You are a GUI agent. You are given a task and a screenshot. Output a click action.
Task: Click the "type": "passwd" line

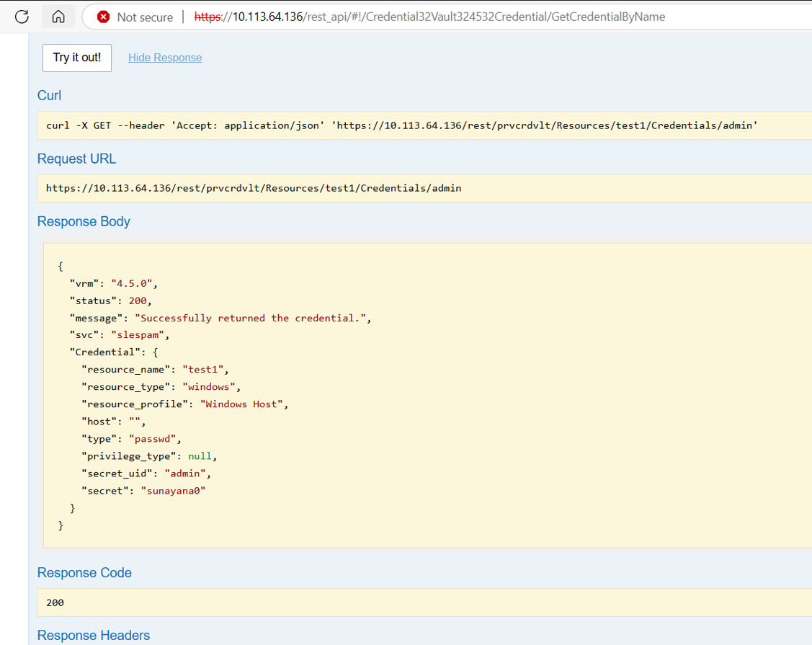tap(132, 439)
